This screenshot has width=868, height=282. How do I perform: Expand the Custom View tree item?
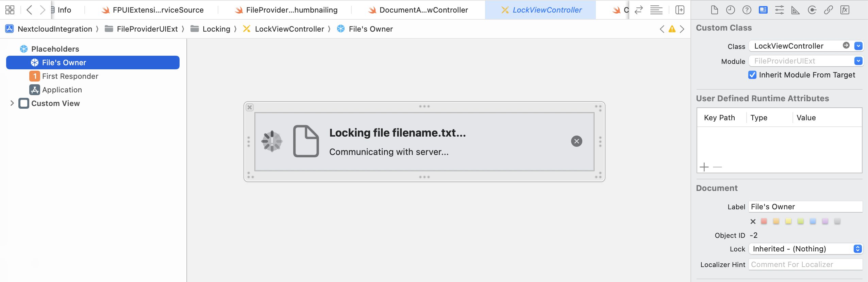(x=12, y=103)
